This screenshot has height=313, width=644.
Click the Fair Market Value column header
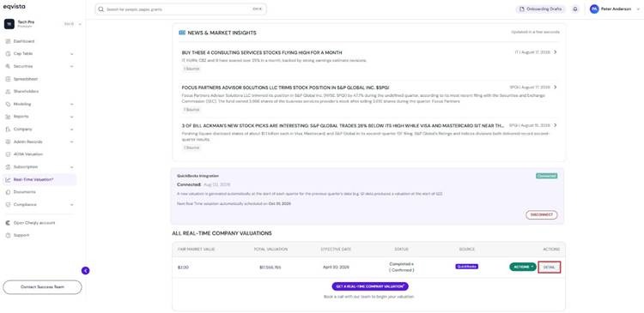pos(197,250)
